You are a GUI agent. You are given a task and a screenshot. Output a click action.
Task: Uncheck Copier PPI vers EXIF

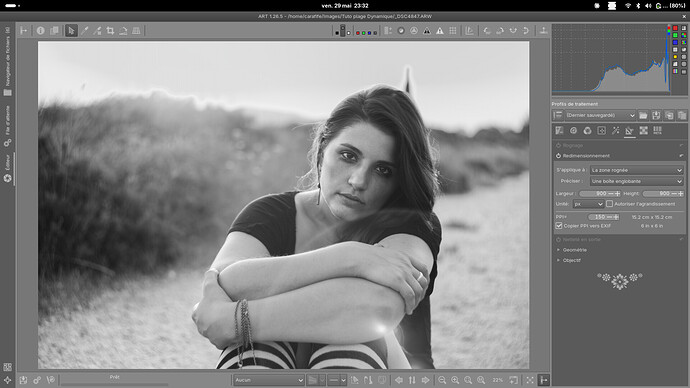point(559,226)
